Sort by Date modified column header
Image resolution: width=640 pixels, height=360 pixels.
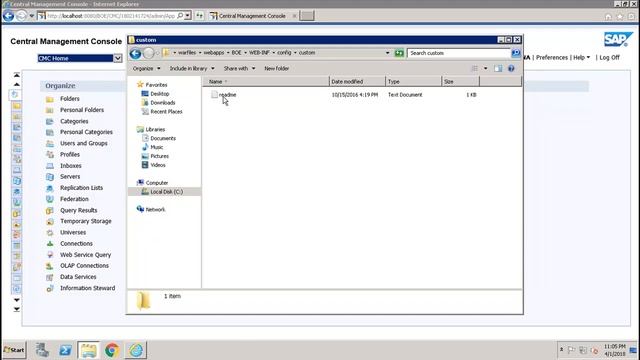[357, 82]
